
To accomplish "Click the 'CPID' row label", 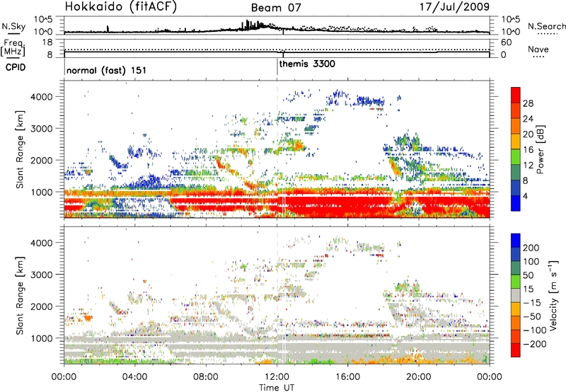I will click(16, 67).
